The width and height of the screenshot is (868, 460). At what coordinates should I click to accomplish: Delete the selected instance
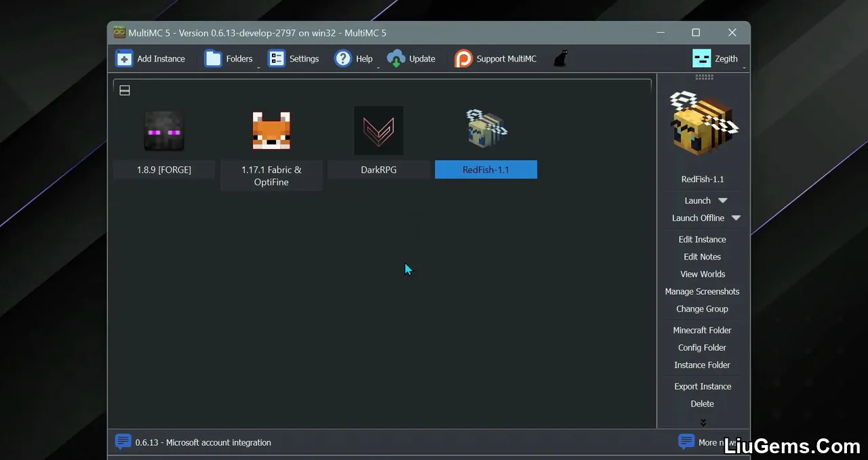(x=703, y=404)
